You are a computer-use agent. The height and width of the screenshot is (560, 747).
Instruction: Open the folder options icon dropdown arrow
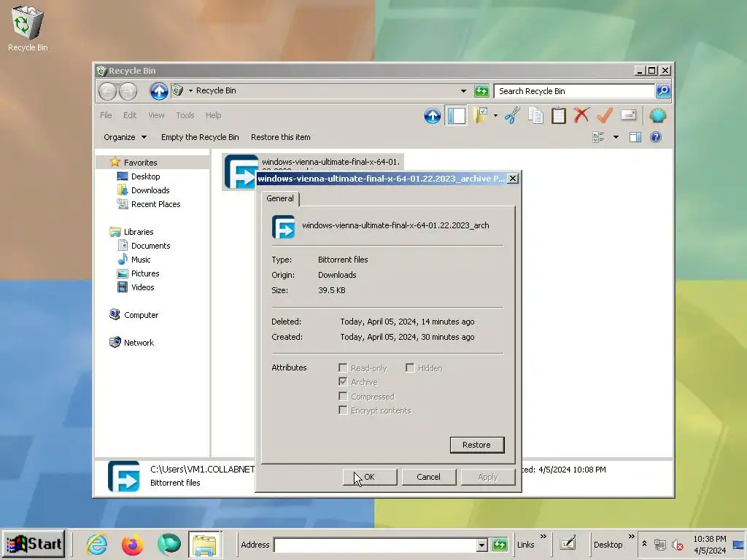pyautogui.click(x=495, y=115)
